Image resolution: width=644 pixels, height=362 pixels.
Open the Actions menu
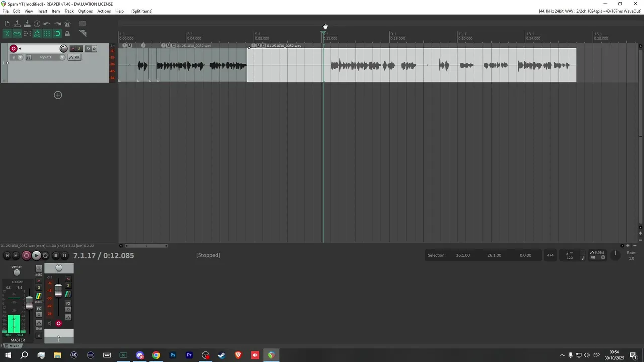click(x=104, y=11)
